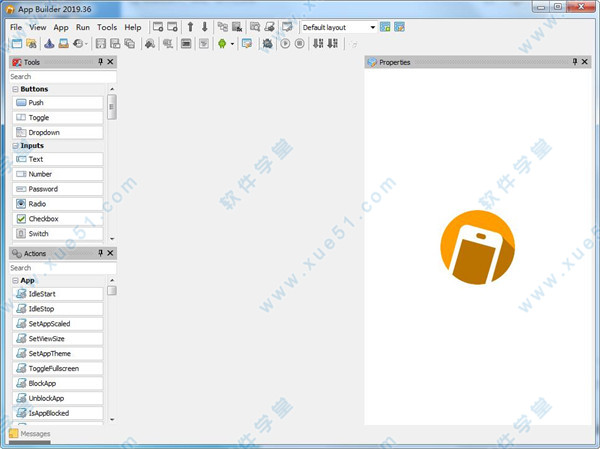Click the save layout icon right of layout dropdown
The image size is (600, 449).
pyautogui.click(x=385, y=27)
